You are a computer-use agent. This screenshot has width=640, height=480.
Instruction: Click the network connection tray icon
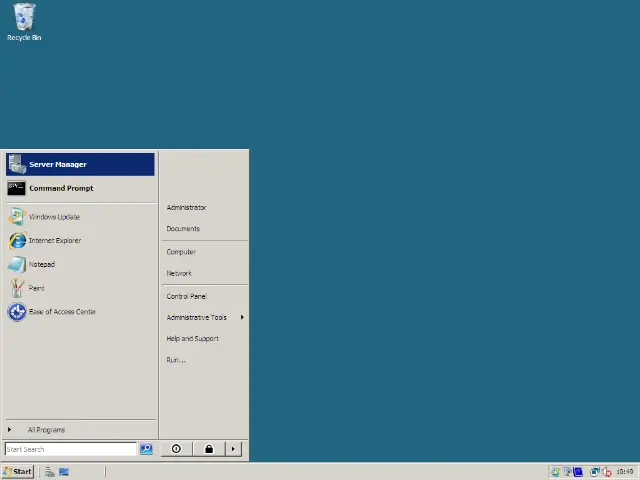pyautogui.click(x=594, y=472)
